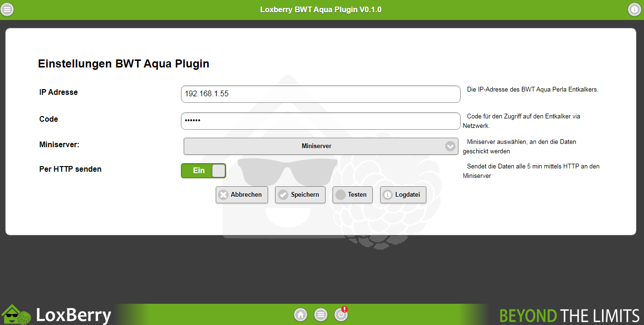Click the Einstellungen BWT Aqua Plugin heading
This screenshot has width=644, height=325.
[x=123, y=64]
